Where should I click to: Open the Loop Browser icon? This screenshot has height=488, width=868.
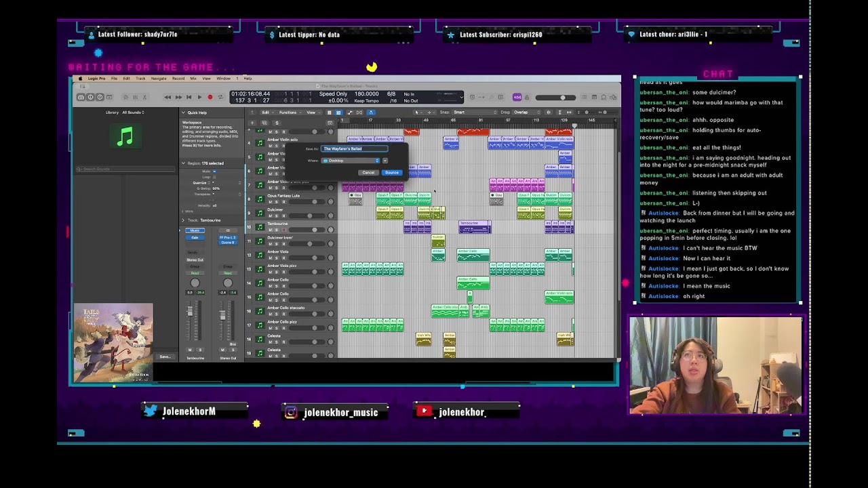[604, 97]
